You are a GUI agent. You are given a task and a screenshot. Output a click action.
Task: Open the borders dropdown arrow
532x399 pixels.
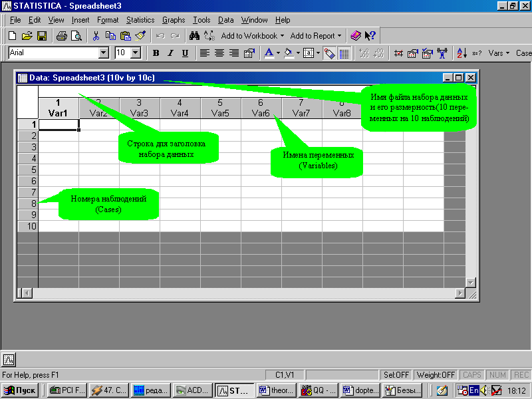(x=318, y=53)
